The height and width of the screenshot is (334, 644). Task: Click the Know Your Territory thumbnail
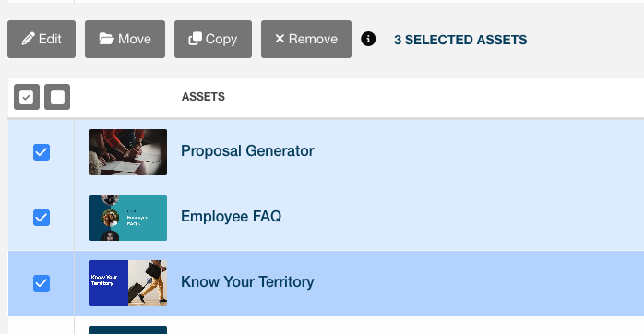coord(128,283)
